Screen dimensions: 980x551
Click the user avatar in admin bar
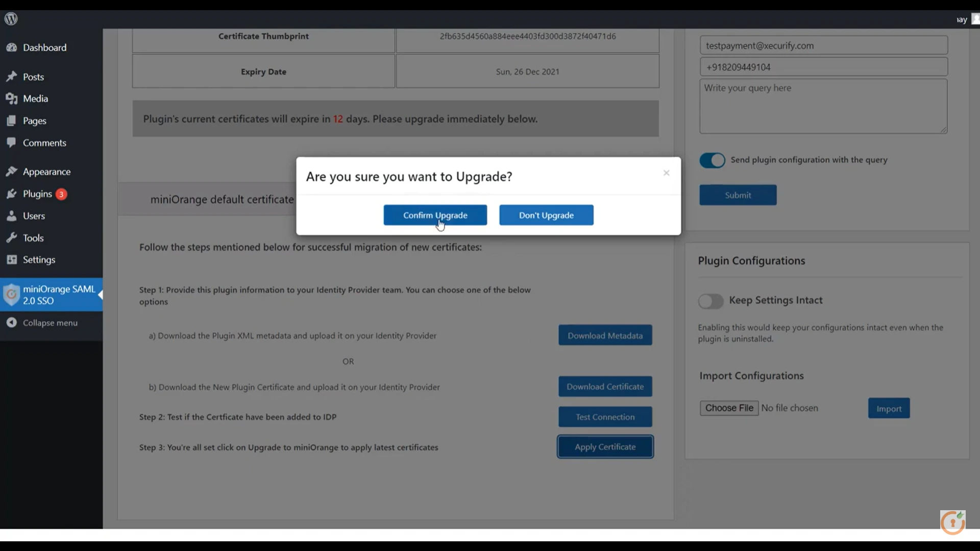975,19
